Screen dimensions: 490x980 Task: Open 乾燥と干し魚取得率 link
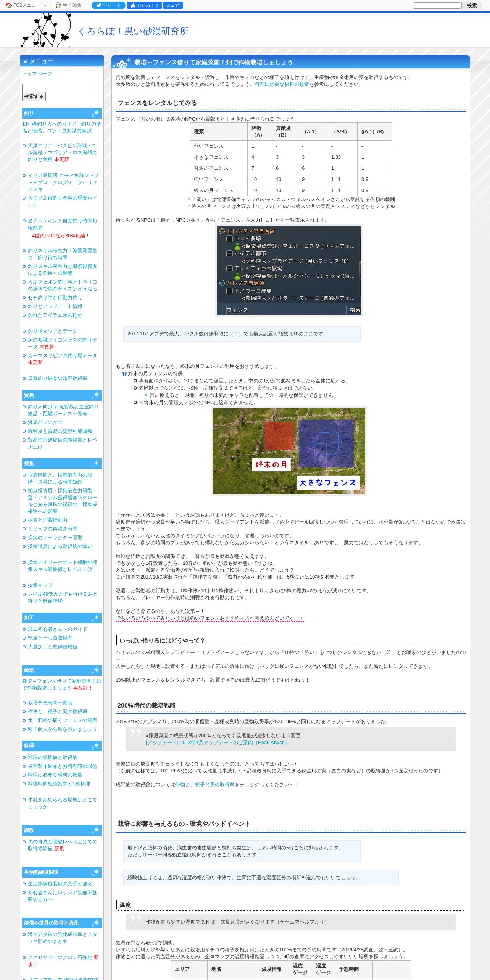50,638
